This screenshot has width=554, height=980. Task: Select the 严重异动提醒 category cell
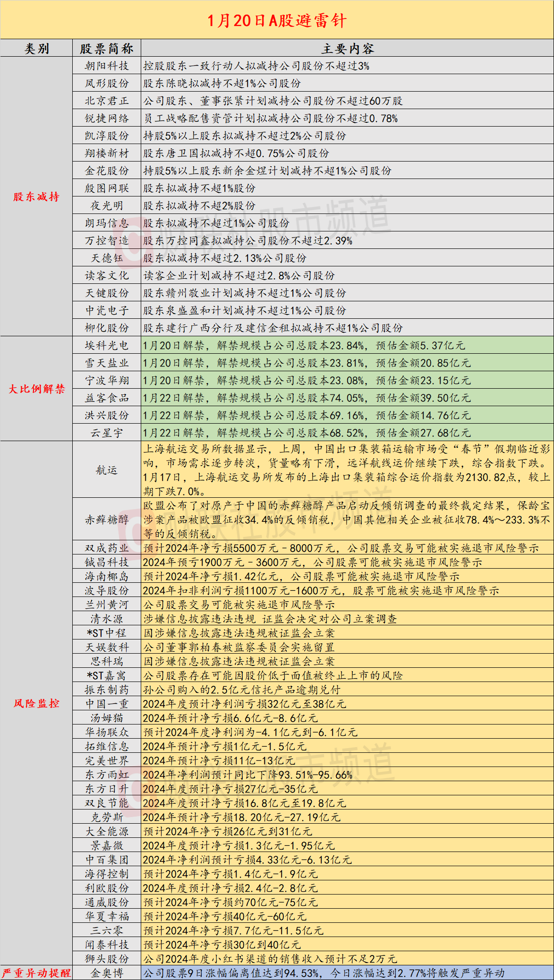pyautogui.click(x=36, y=973)
